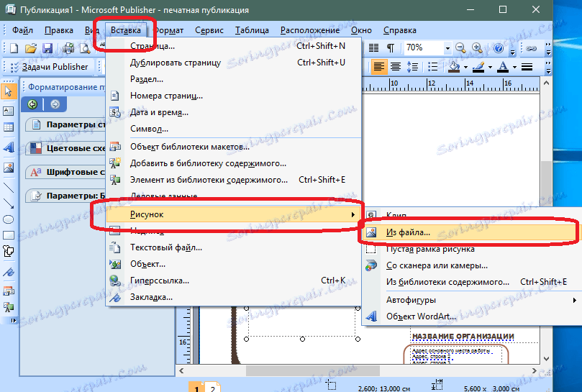Screen dimensions: 582x392
Task: Toggle Align Text Left button
Action: [x=378, y=67]
